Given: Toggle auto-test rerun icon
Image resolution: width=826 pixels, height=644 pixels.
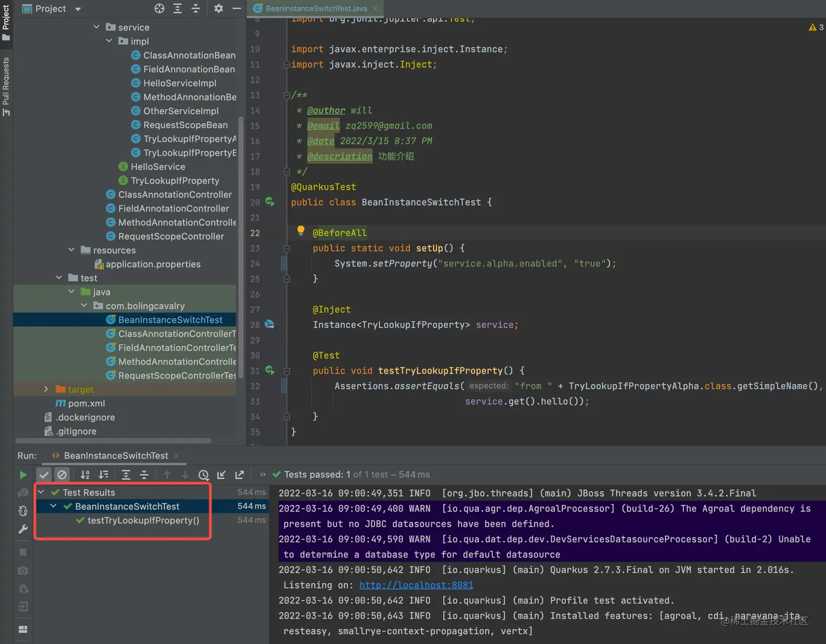Looking at the screenshot, I should pyautogui.click(x=23, y=511).
